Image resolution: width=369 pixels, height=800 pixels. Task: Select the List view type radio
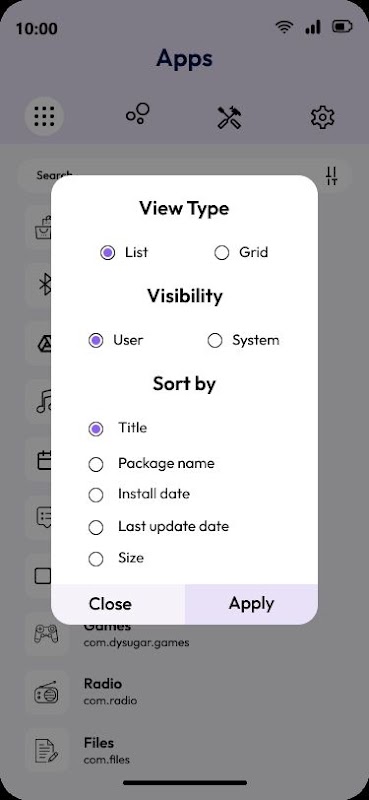point(108,253)
